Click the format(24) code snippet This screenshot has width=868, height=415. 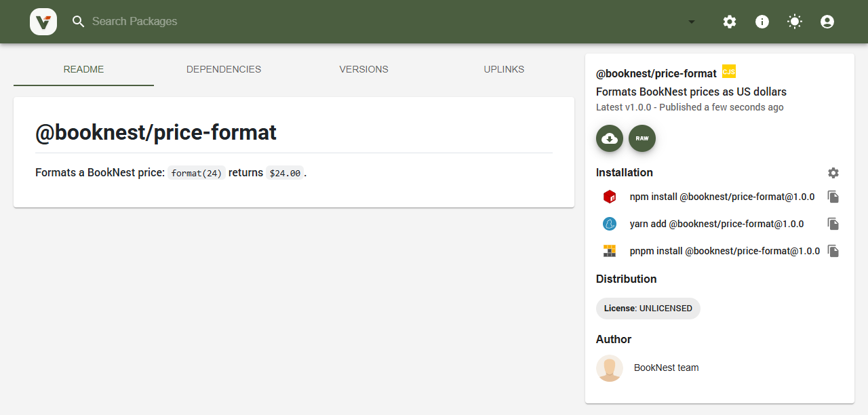[197, 173]
